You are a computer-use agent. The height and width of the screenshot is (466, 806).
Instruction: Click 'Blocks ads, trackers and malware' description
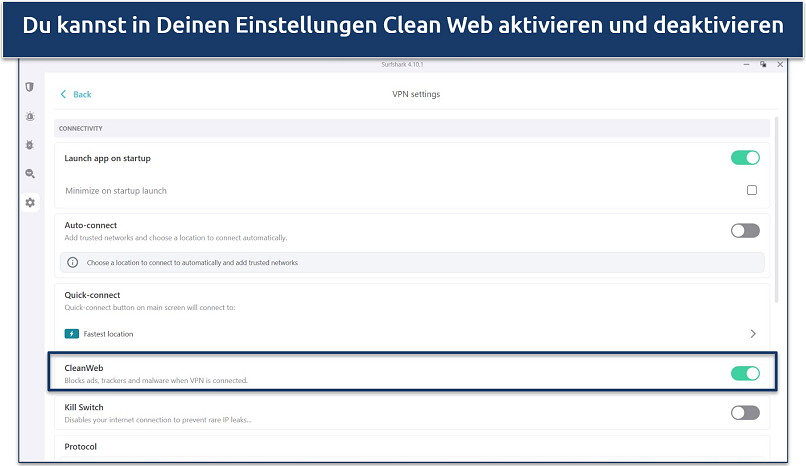[156, 381]
